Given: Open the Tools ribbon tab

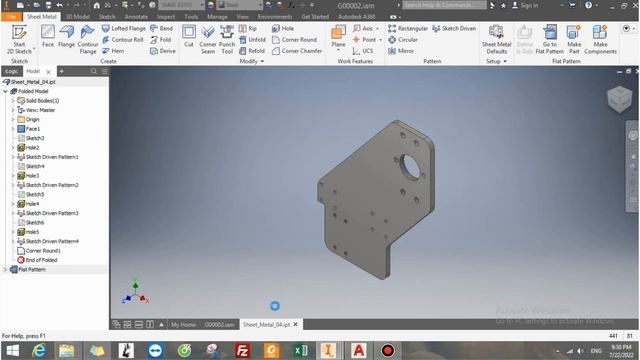Looking at the screenshot, I should pos(191,17).
